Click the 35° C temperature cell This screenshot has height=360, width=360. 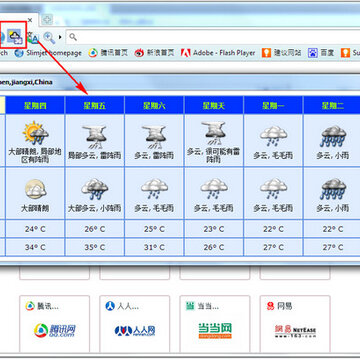click(95, 247)
